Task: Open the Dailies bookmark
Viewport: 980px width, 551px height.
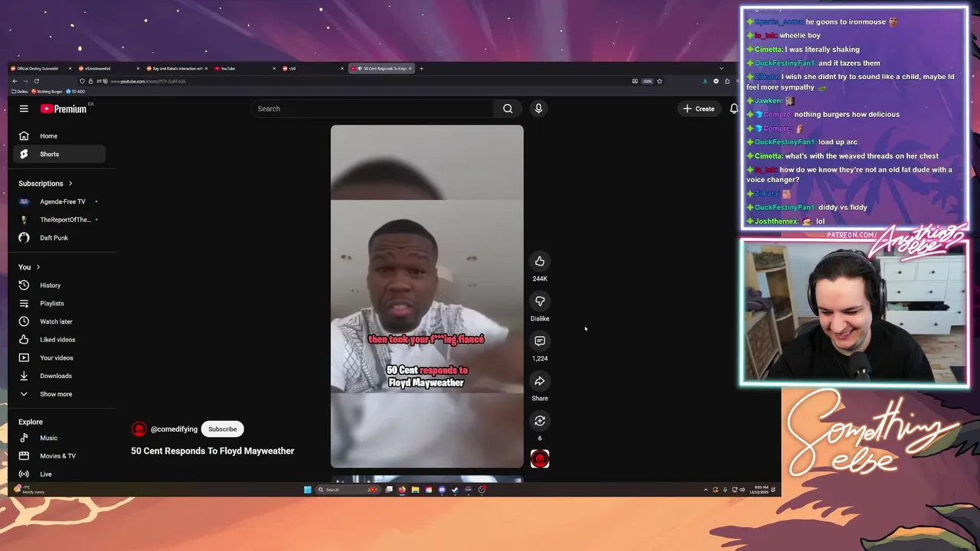Action: (x=20, y=91)
